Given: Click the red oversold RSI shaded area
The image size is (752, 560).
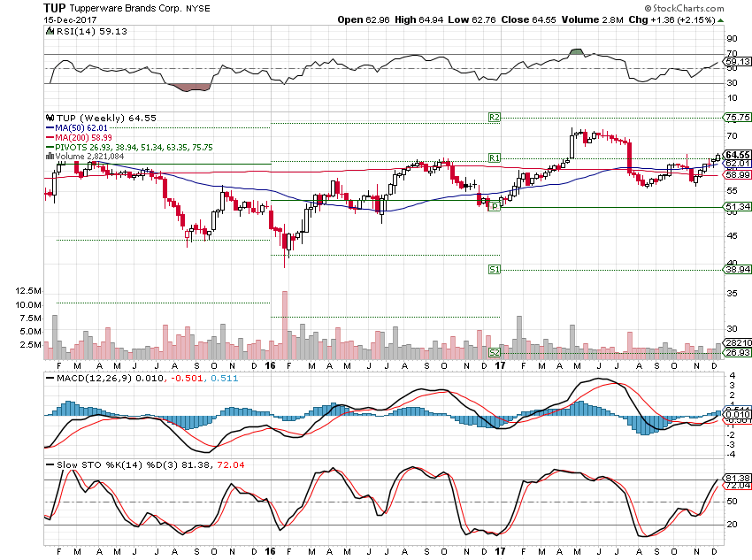Looking at the screenshot, I should coord(188,88).
